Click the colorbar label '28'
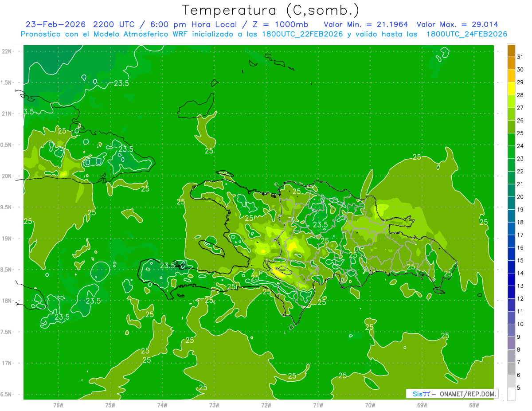 520,95
